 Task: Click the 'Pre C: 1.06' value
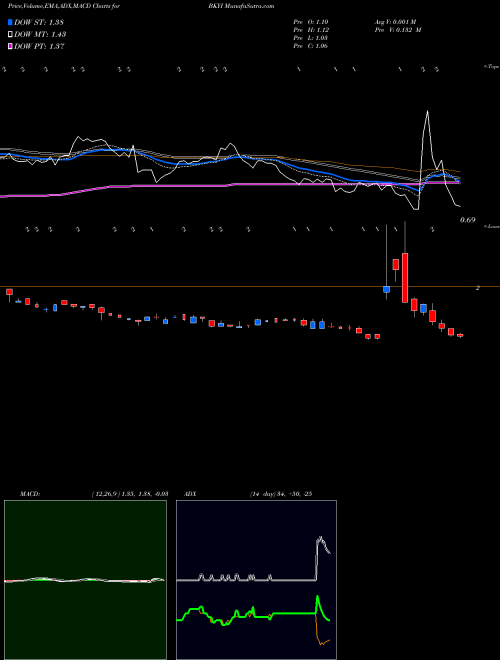point(311,46)
